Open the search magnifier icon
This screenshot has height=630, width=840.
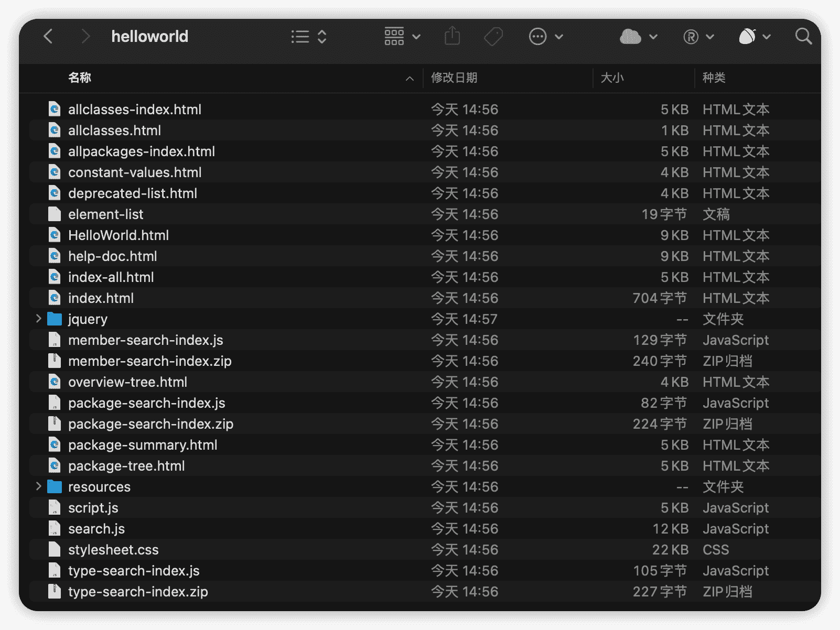tap(803, 37)
